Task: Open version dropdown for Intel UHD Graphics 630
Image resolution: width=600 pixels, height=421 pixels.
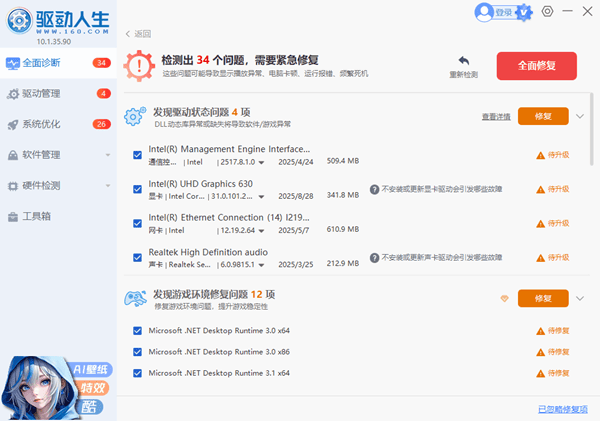Action: pos(262,195)
